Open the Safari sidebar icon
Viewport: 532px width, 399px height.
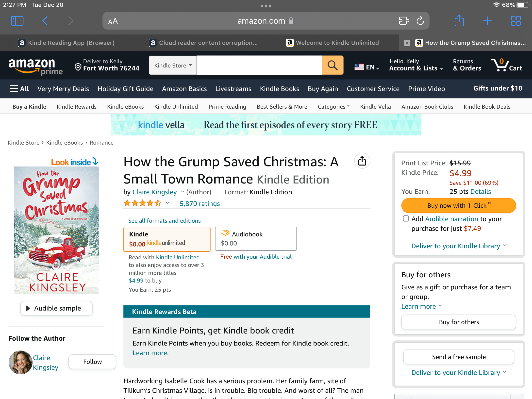(x=17, y=21)
